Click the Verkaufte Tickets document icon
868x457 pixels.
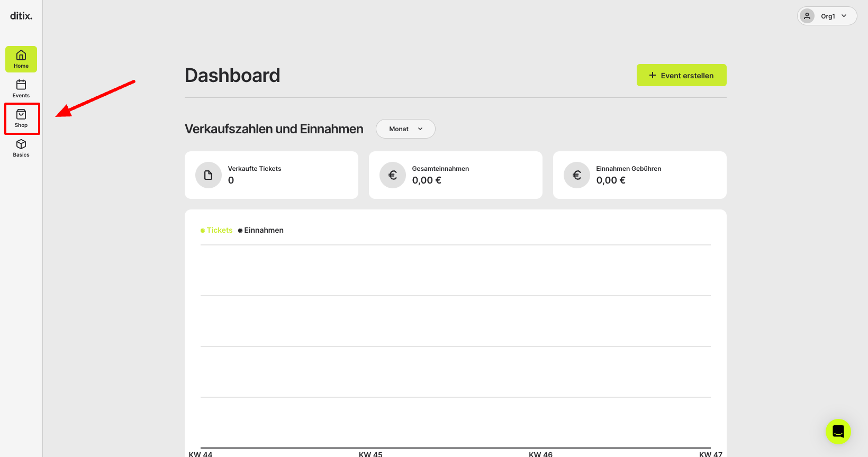[x=209, y=175]
